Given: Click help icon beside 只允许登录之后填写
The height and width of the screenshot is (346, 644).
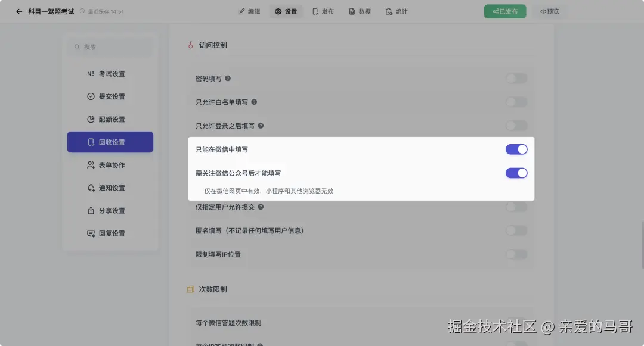Looking at the screenshot, I should [x=261, y=126].
